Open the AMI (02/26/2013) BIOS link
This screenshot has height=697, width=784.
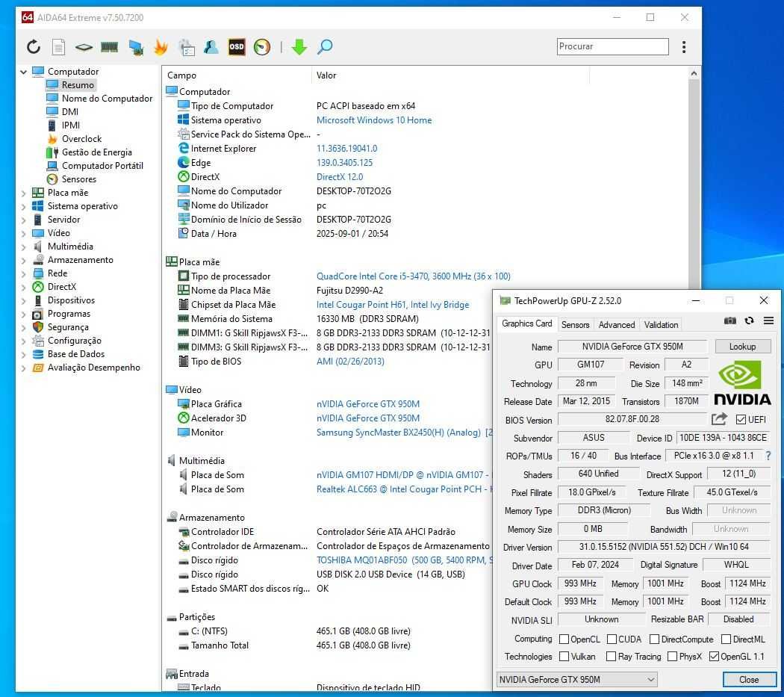tap(350, 362)
